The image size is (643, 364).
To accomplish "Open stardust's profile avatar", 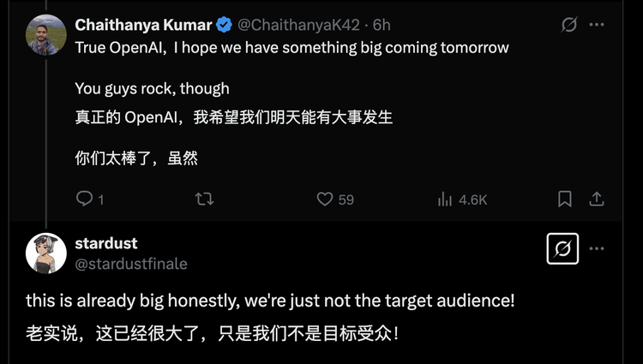I will point(46,254).
